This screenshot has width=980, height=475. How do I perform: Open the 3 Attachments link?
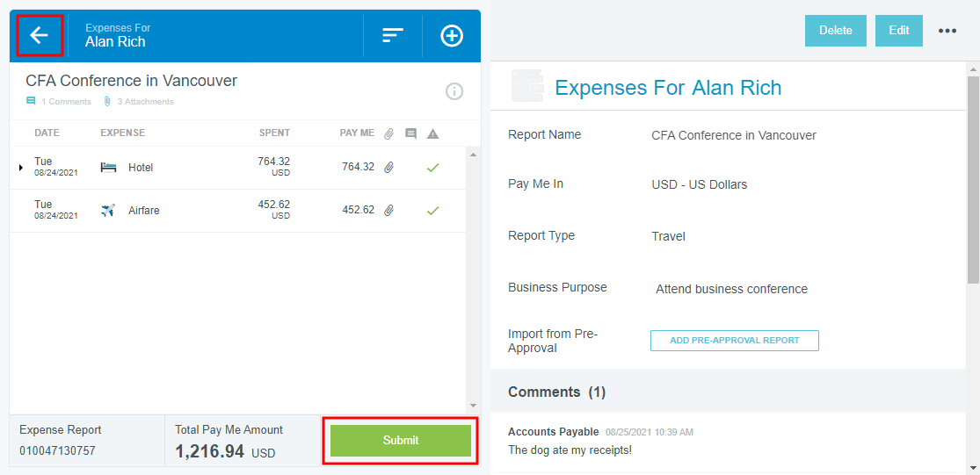(x=145, y=102)
